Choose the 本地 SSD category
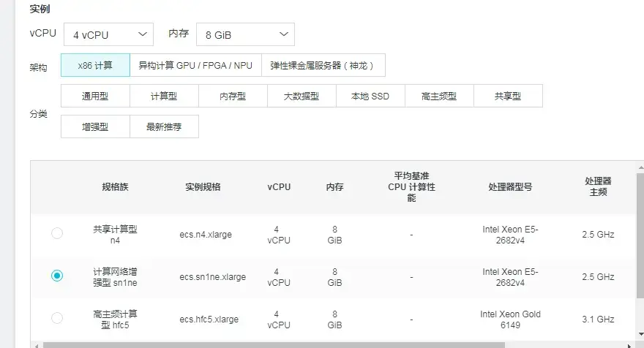The height and width of the screenshot is (348, 644). point(370,96)
